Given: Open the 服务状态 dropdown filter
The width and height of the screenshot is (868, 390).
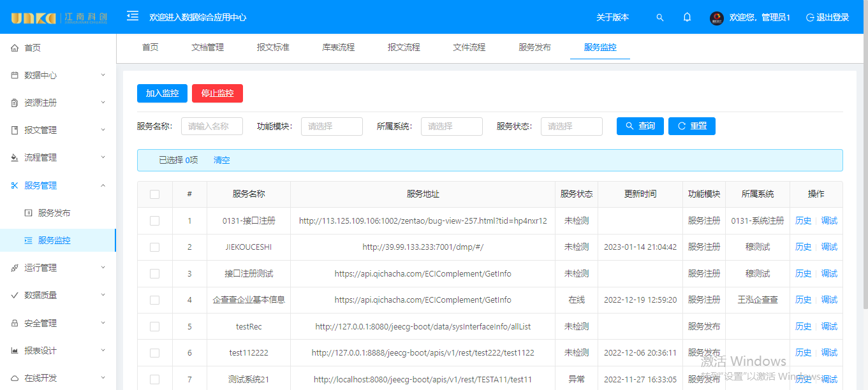Looking at the screenshot, I should [x=571, y=126].
